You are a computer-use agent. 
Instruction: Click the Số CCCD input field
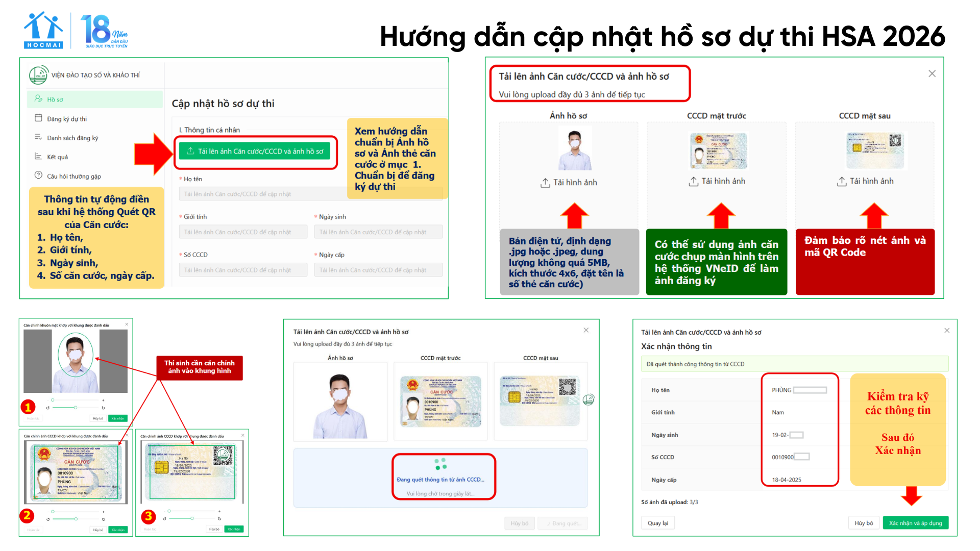pyautogui.click(x=243, y=270)
